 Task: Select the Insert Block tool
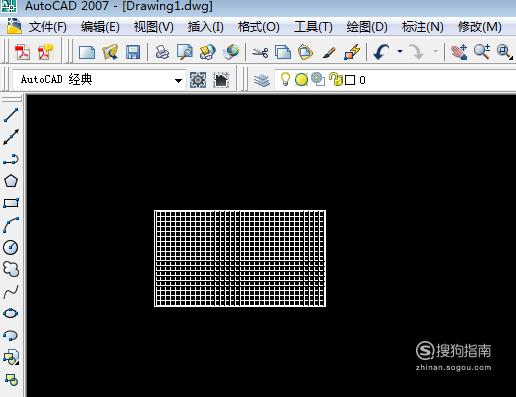(x=11, y=357)
